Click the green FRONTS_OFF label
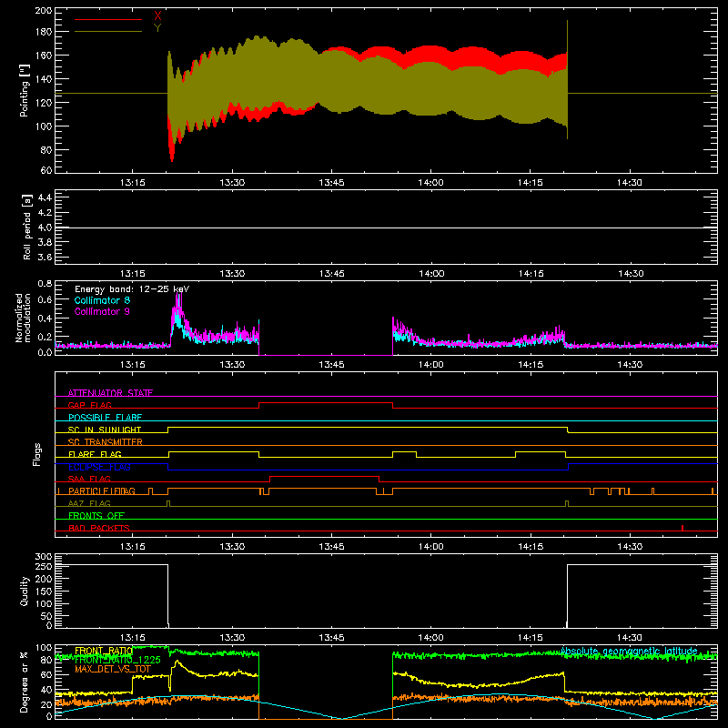This screenshot has height=728, width=728. (x=96, y=516)
